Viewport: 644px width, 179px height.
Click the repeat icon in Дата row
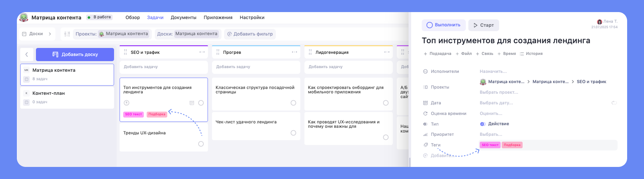click(x=614, y=103)
